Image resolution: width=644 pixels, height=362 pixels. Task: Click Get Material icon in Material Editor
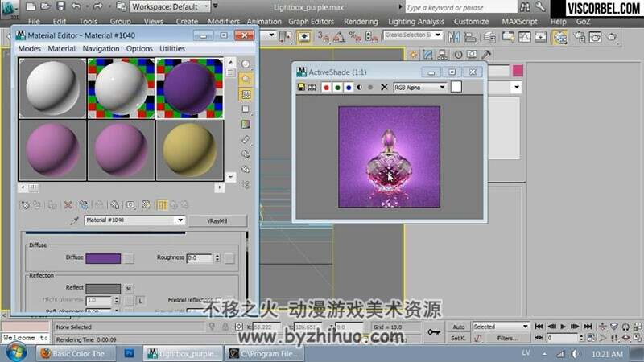[x=25, y=205]
